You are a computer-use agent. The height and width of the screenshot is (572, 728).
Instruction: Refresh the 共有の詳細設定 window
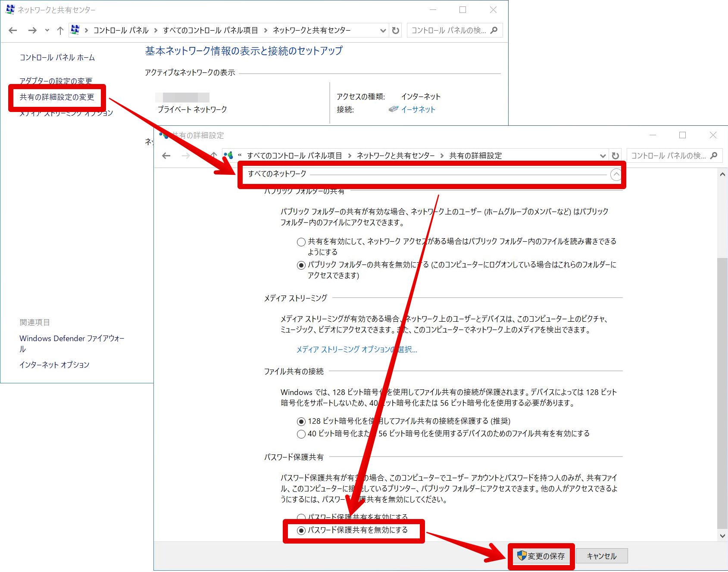616,155
